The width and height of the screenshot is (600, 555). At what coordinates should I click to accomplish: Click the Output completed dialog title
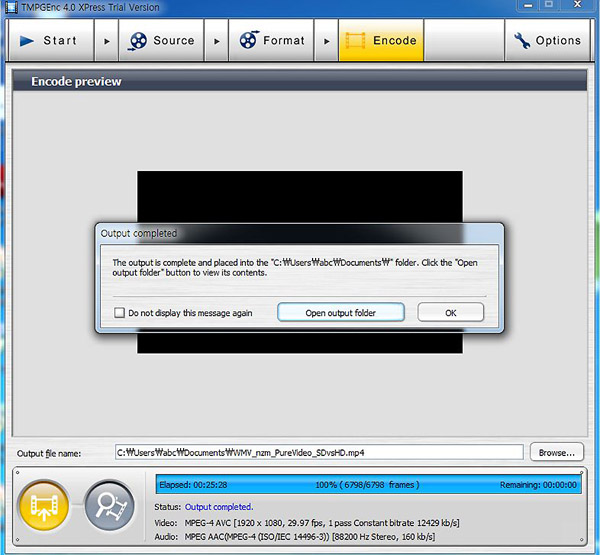coord(139,233)
